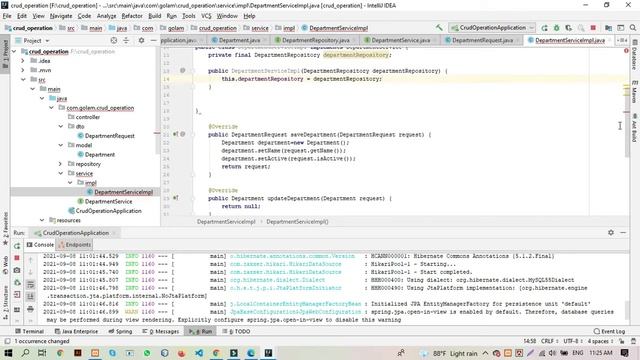The image size is (640, 360).
Task: Select the DepartmentServiceImpl.java tab
Action: pos(569,40)
